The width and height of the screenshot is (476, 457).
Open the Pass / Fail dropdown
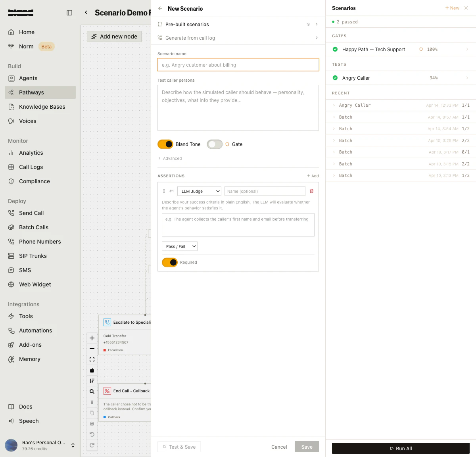point(179,246)
